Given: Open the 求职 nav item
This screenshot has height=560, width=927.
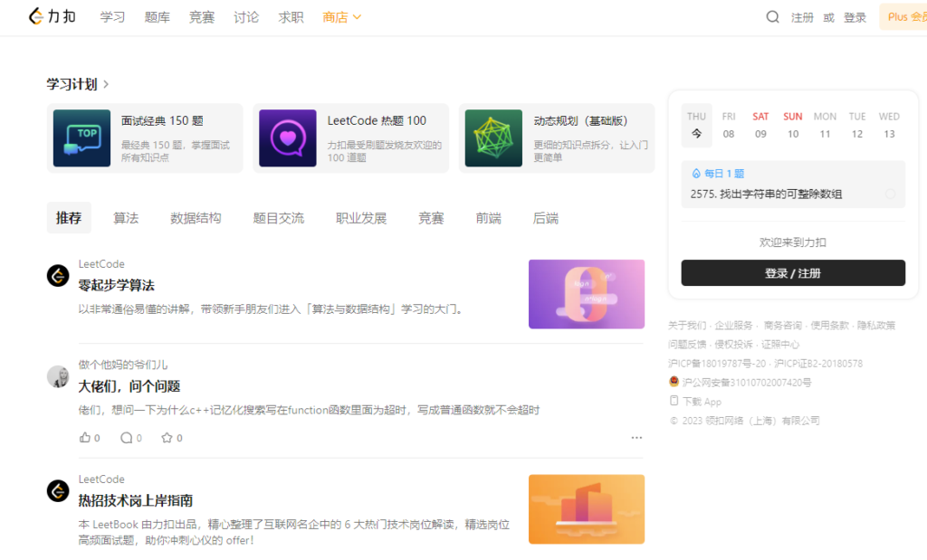Looking at the screenshot, I should 291,17.
